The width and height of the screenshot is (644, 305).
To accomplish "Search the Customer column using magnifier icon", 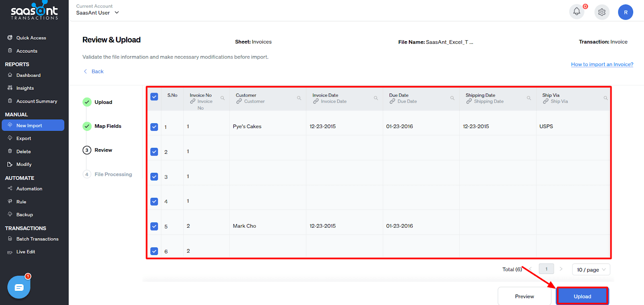I will coord(299,98).
